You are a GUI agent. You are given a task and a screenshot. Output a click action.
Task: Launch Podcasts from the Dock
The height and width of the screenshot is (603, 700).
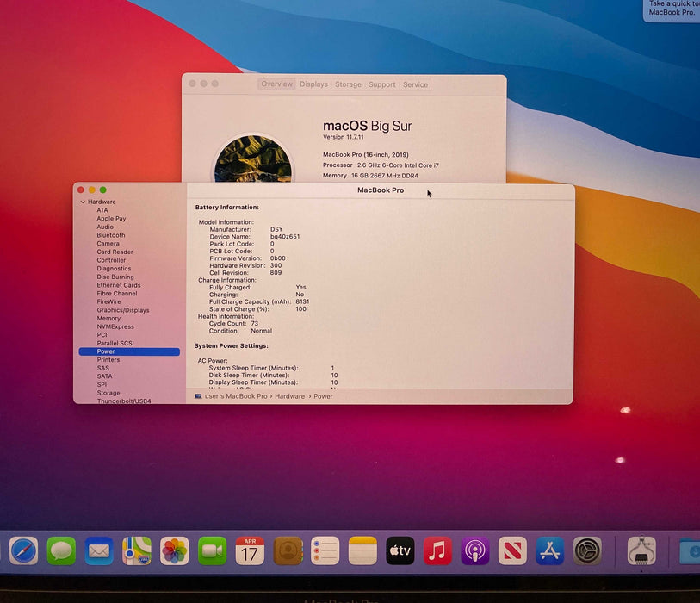coord(475,550)
